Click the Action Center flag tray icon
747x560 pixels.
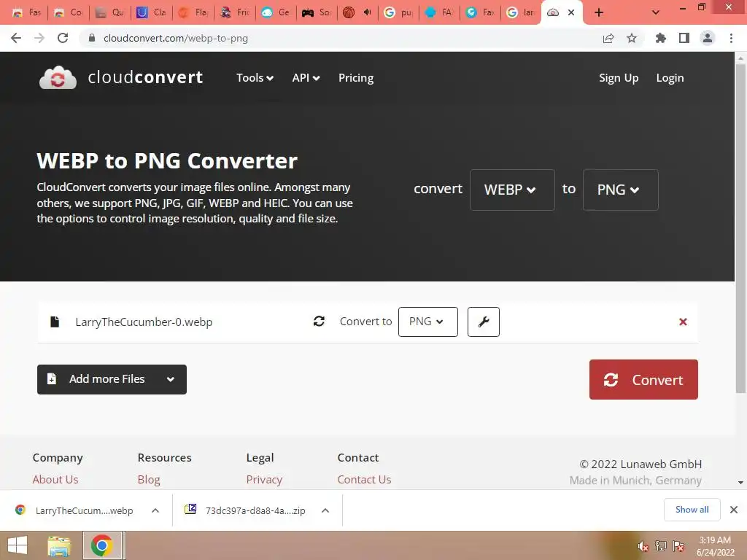coord(678,545)
